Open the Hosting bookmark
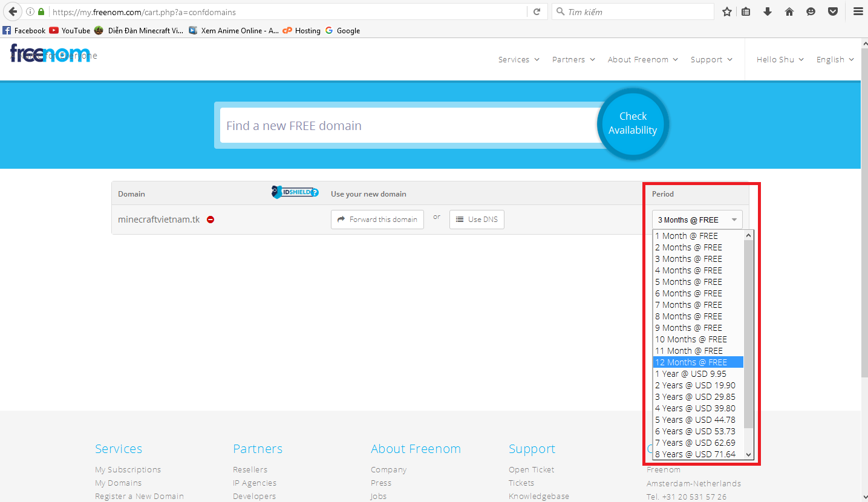 302,30
